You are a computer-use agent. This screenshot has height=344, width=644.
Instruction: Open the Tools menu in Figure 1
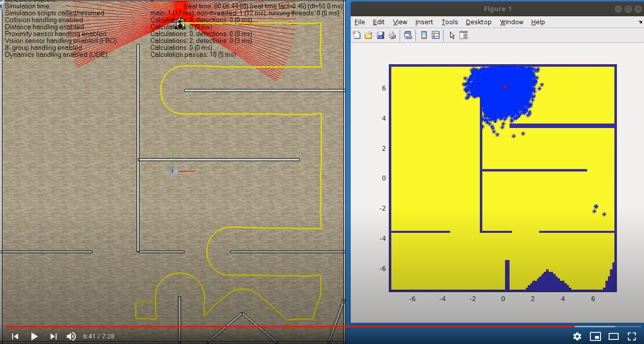point(449,22)
